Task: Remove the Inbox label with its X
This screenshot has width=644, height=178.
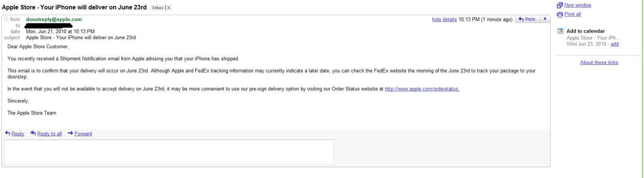Action: (169, 8)
